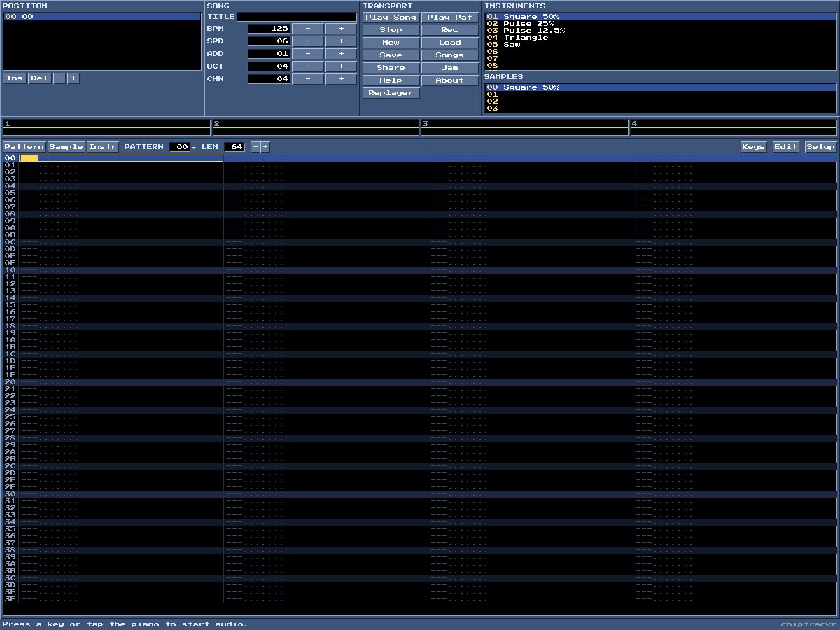Screen dimensions: 840x630
Task: Open the Songs browser
Action: tap(449, 55)
